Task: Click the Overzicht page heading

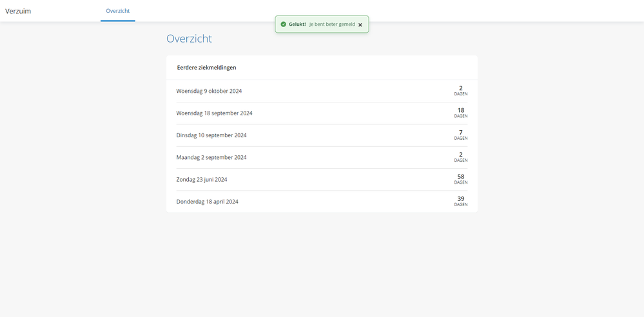Action: (189, 39)
